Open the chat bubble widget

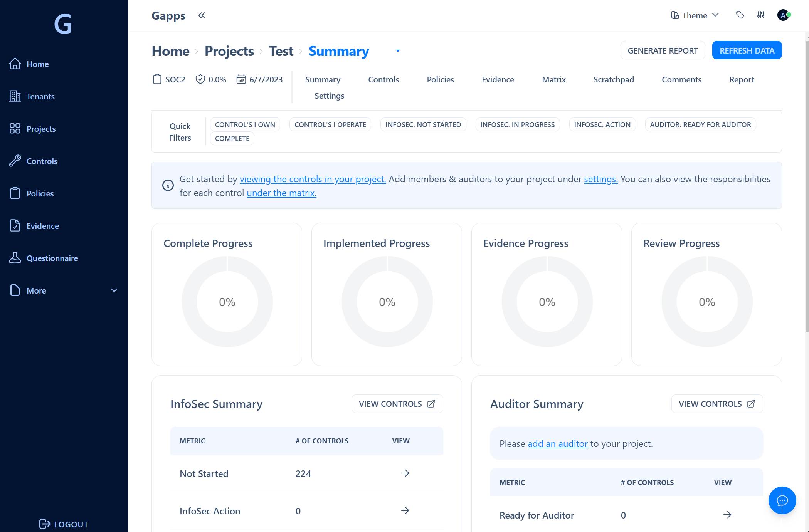click(782, 500)
